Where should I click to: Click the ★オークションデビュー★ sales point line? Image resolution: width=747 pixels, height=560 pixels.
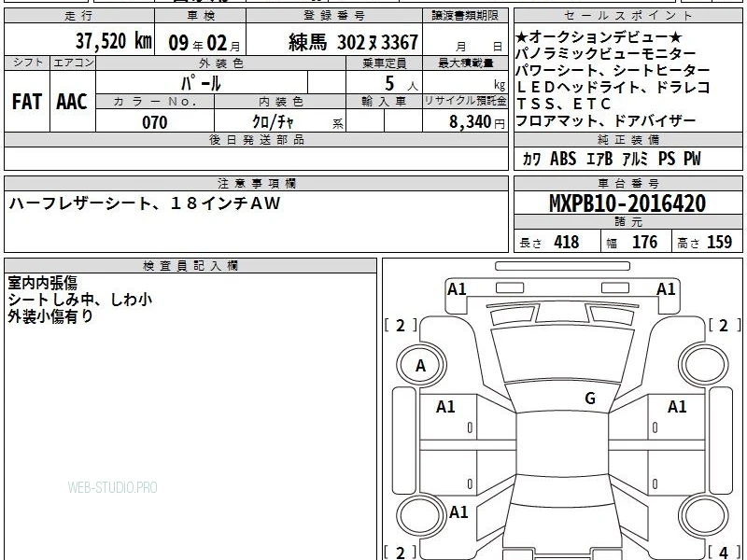pyautogui.click(x=599, y=37)
